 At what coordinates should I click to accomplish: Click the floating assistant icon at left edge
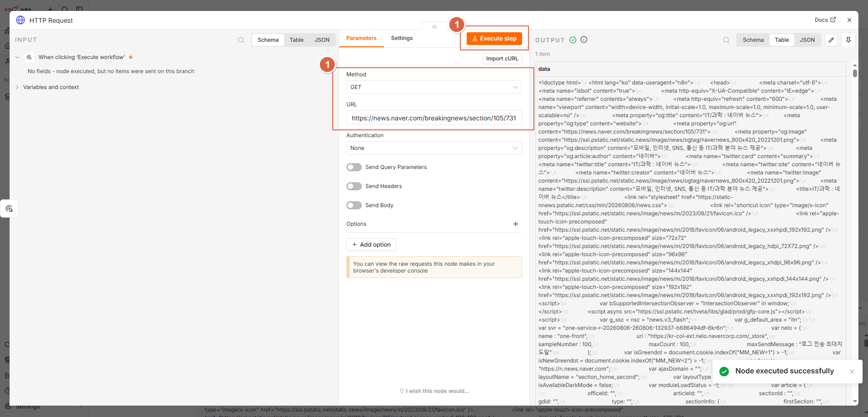point(9,208)
